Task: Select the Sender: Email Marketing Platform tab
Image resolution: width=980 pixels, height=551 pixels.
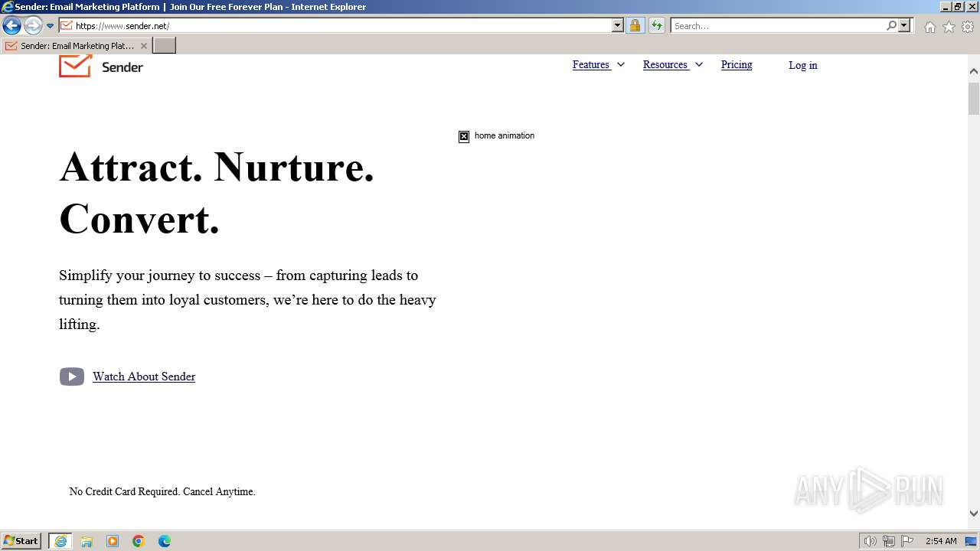Action: tap(76, 46)
